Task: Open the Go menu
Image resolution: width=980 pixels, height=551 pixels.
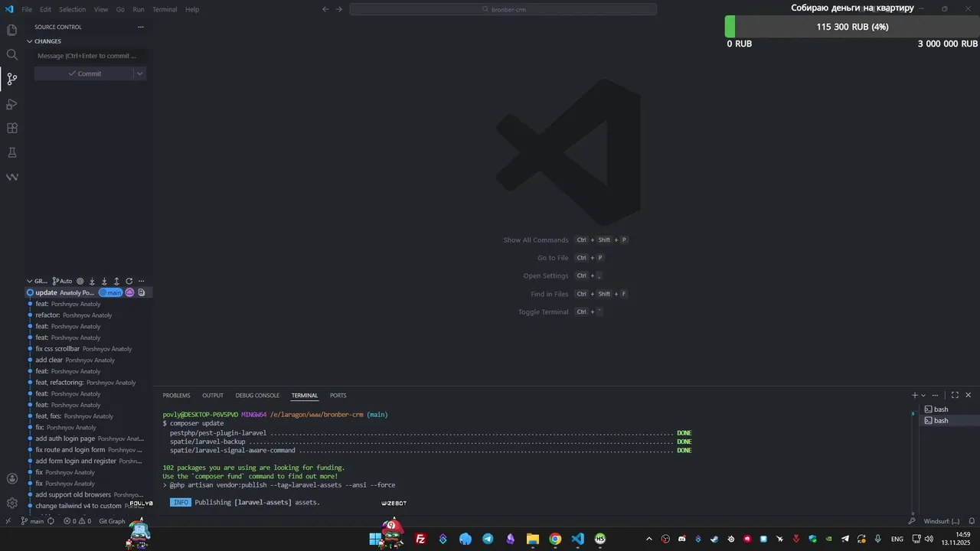Action: tap(120, 9)
